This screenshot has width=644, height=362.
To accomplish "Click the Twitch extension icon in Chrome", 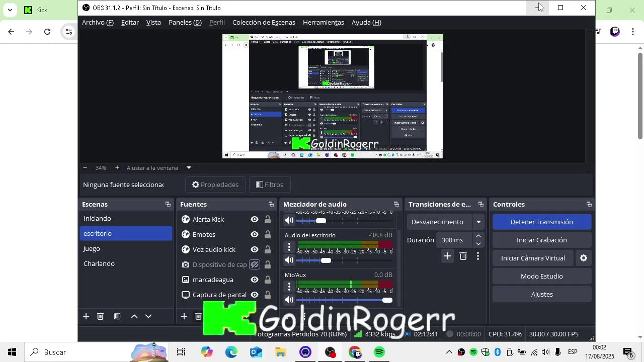I will coord(615,32).
